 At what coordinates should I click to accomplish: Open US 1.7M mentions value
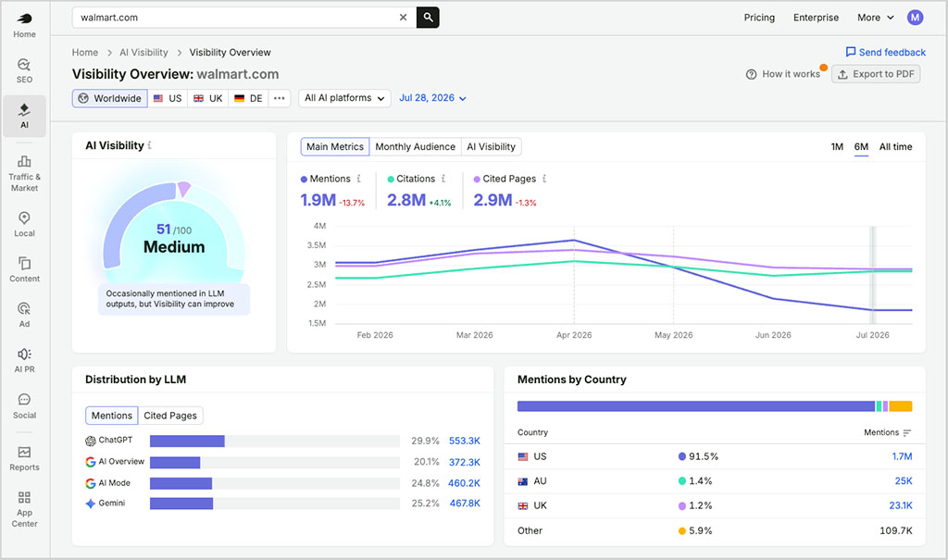pyautogui.click(x=902, y=456)
